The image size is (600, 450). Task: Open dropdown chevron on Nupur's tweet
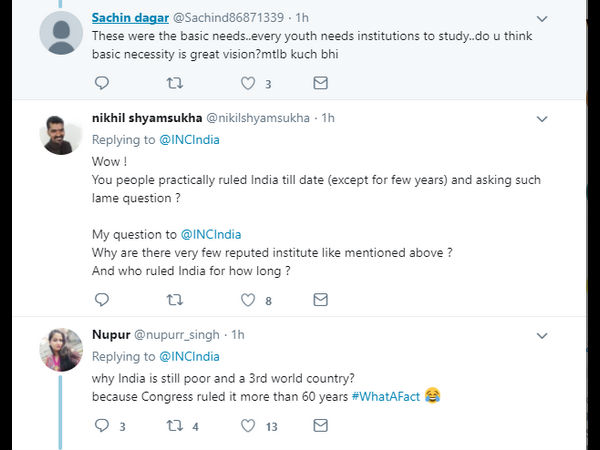click(541, 334)
